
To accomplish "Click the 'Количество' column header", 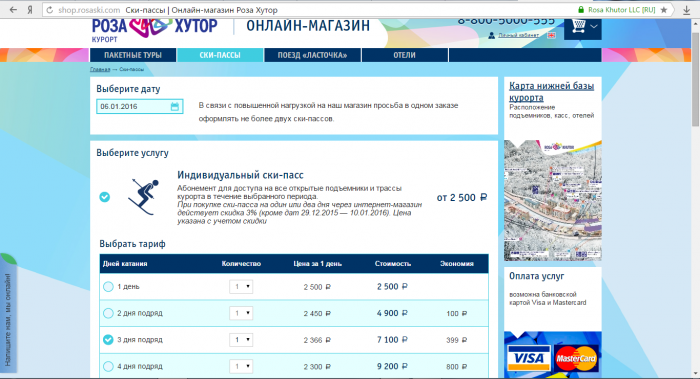I will [241, 264].
